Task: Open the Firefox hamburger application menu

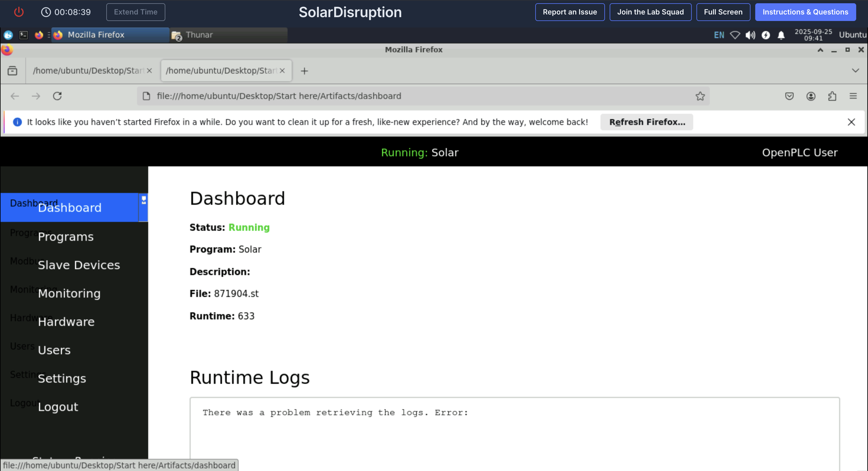Action: [853, 96]
